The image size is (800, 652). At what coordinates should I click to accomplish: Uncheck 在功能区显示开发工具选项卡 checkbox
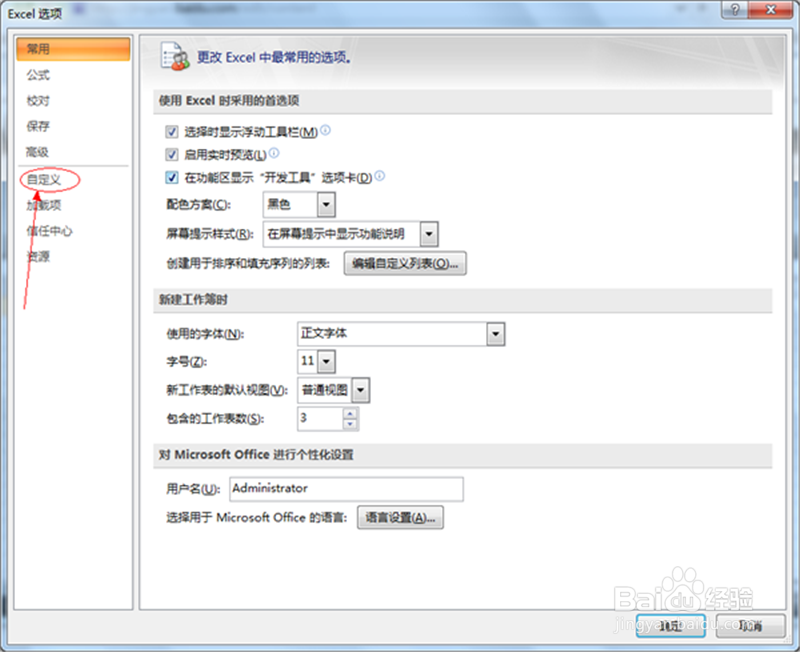click(x=171, y=178)
